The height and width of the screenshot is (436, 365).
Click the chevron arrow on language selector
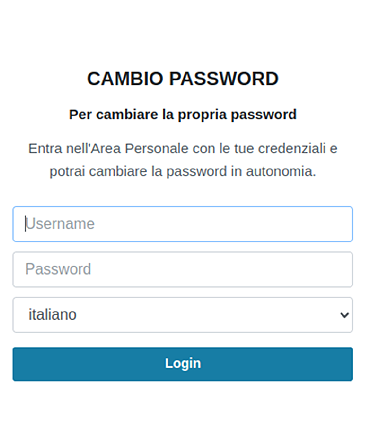[x=344, y=315]
